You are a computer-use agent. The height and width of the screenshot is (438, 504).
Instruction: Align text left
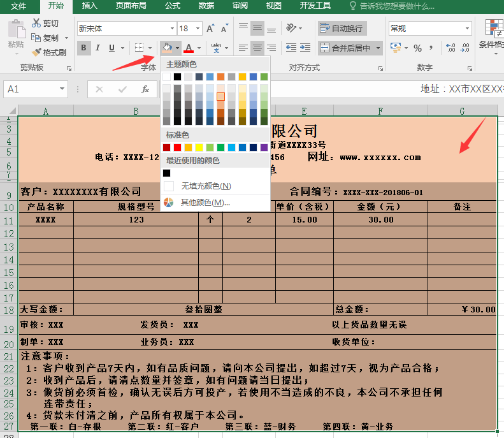(243, 48)
